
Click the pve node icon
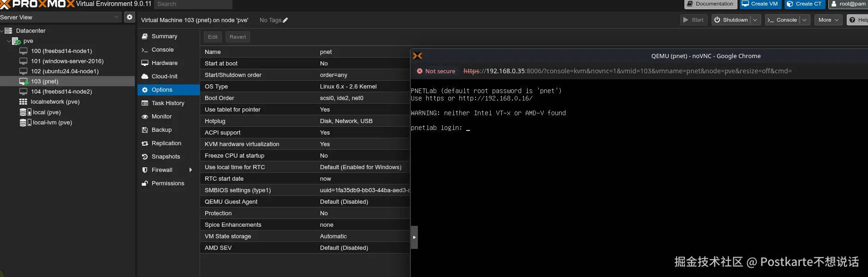point(16,41)
